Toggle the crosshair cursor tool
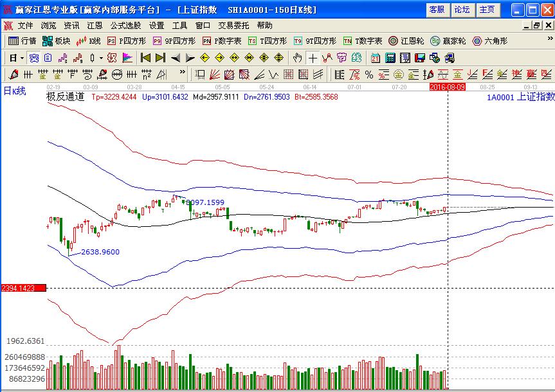 click(312, 58)
